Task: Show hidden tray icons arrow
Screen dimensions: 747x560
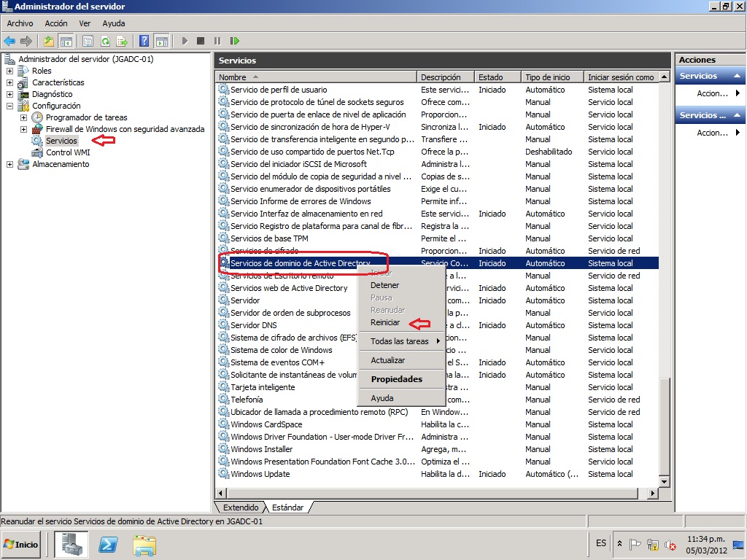Action: (x=619, y=544)
